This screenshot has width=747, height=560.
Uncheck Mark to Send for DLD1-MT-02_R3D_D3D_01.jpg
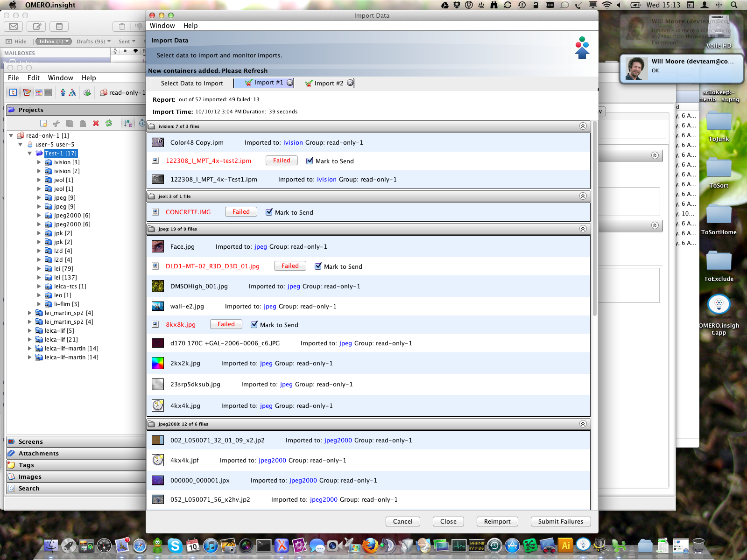(x=318, y=266)
